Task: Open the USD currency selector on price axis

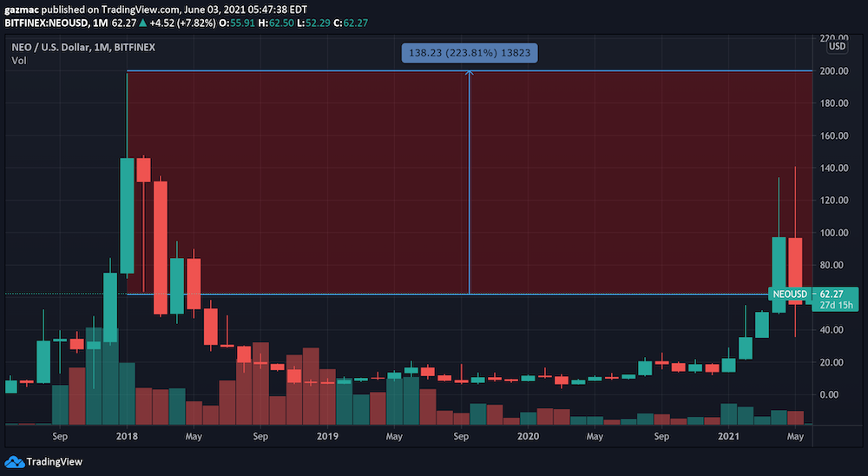Action: tap(836, 46)
